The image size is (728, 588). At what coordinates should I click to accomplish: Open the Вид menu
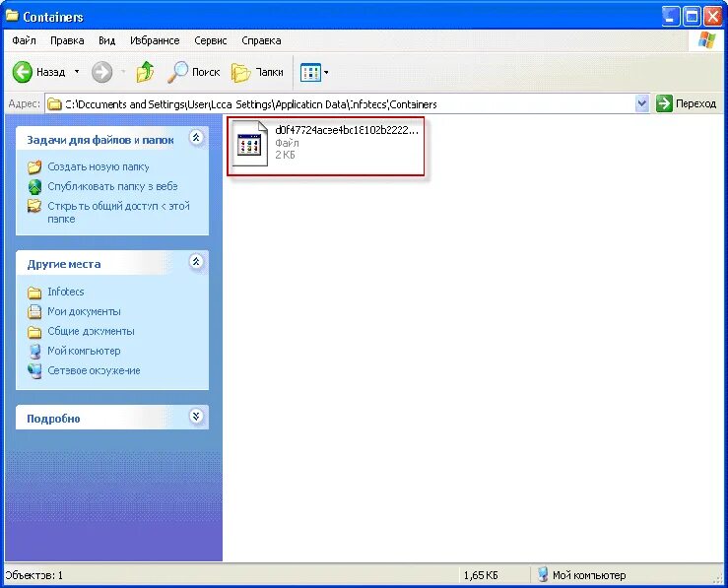106,40
